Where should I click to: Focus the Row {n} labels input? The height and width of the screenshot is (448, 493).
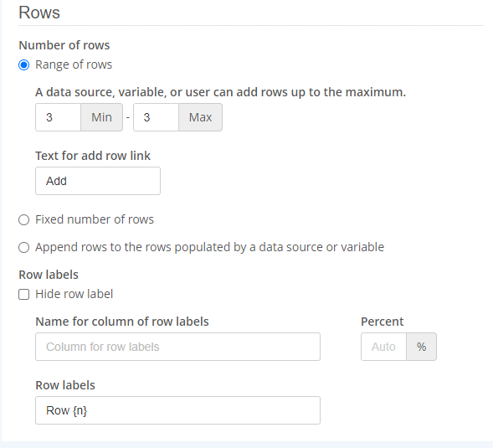click(x=177, y=410)
